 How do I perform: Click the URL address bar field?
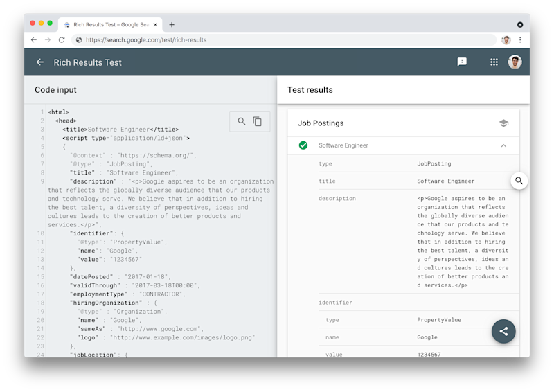click(x=284, y=40)
